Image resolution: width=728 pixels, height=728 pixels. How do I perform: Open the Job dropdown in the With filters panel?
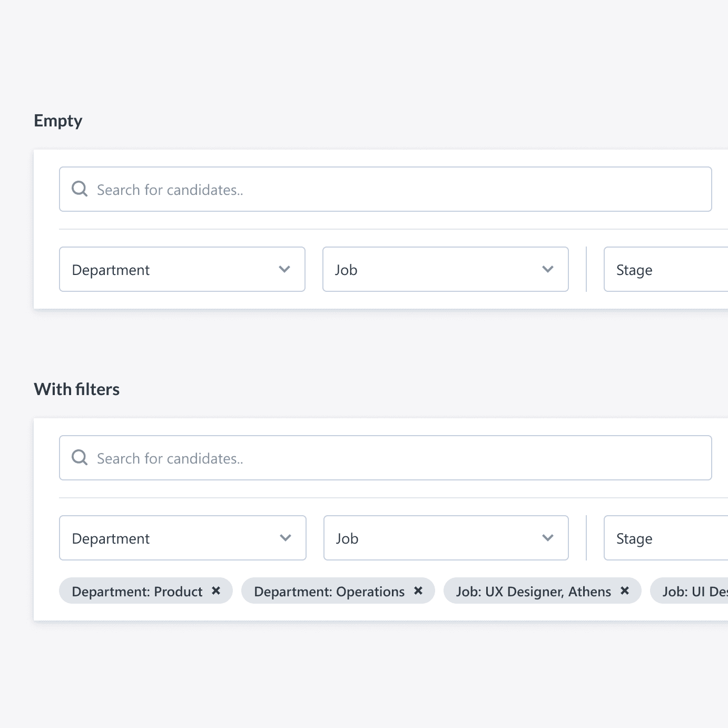tap(446, 538)
